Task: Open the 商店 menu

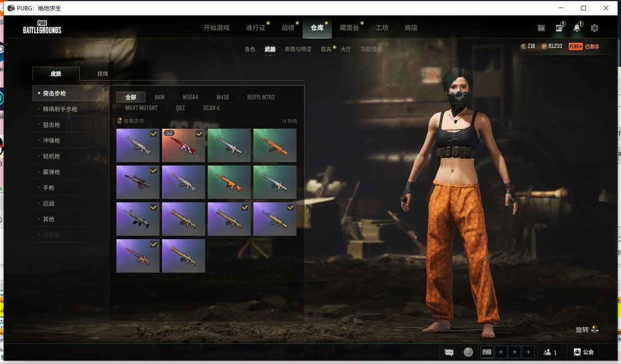Action: point(411,28)
